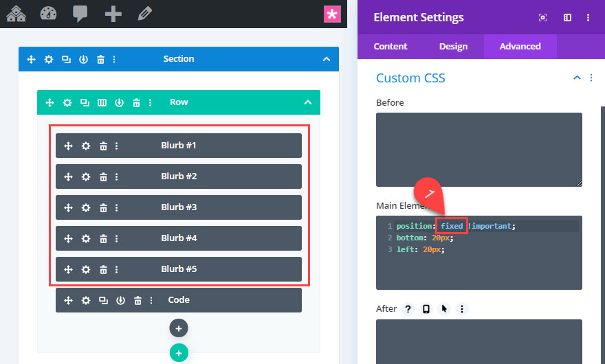Open Blurb #4 settings gear

[86, 239]
